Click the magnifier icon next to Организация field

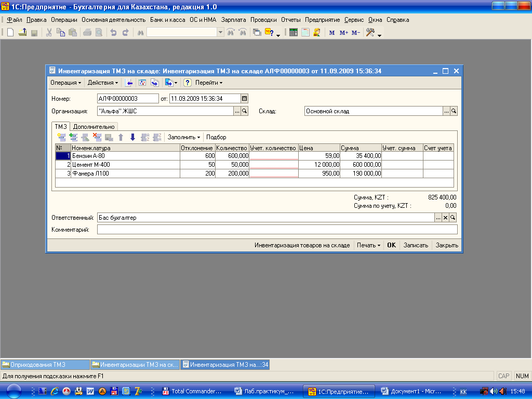pyautogui.click(x=244, y=111)
